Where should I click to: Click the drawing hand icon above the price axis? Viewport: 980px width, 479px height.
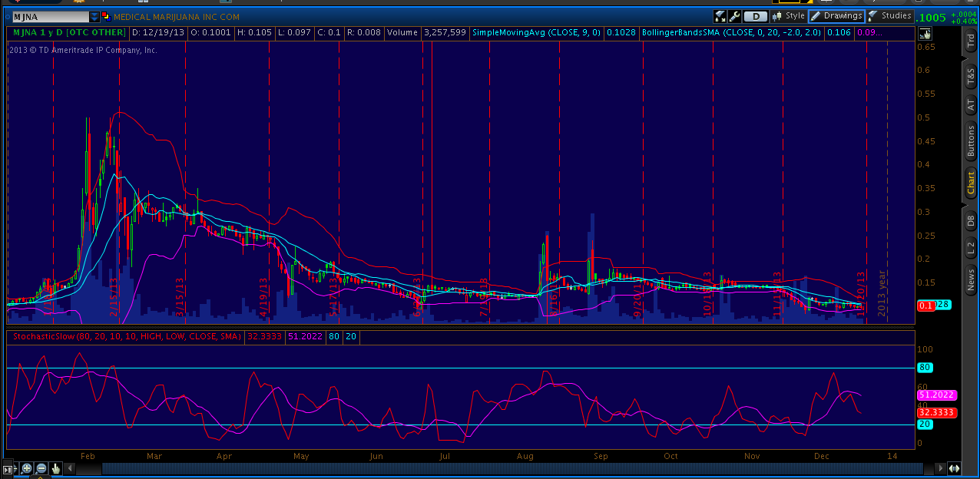point(925,33)
